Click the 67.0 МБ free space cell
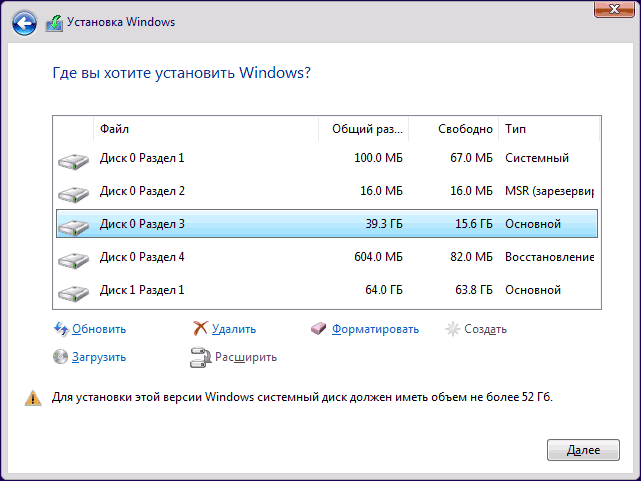Image resolution: width=641 pixels, height=481 pixels. point(471,158)
